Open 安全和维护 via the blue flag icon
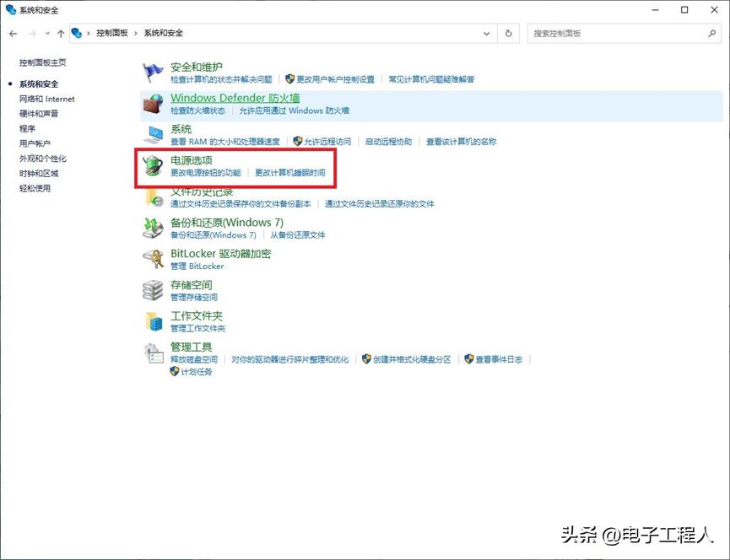The height and width of the screenshot is (560, 730). (x=154, y=72)
